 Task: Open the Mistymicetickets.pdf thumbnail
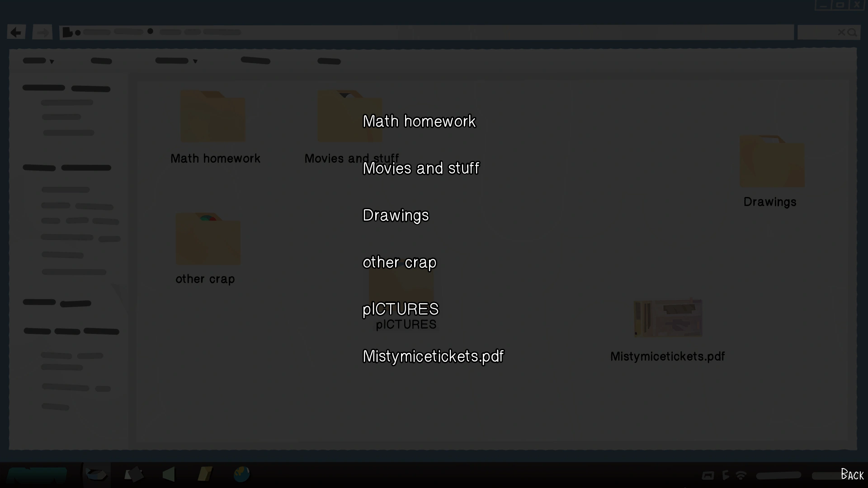pyautogui.click(x=668, y=318)
